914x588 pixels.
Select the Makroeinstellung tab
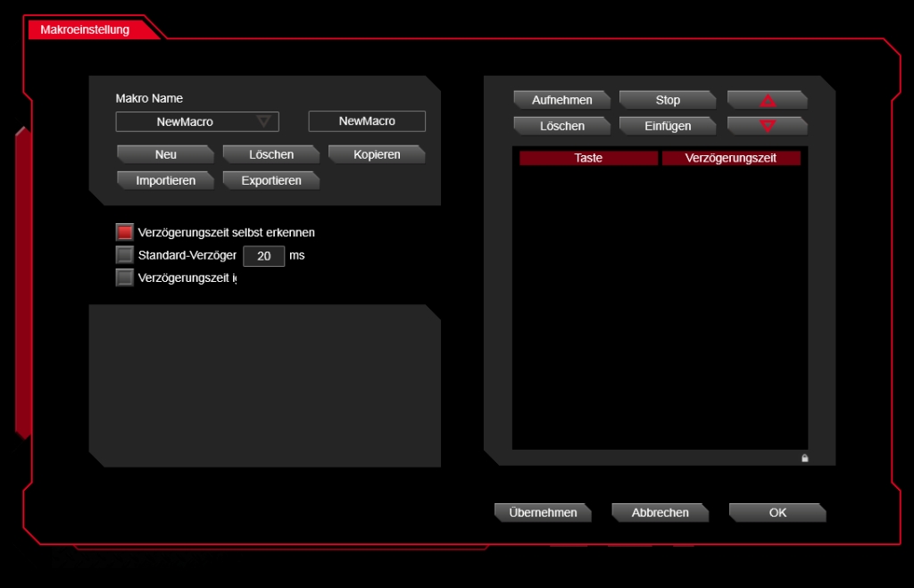point(86,29)
